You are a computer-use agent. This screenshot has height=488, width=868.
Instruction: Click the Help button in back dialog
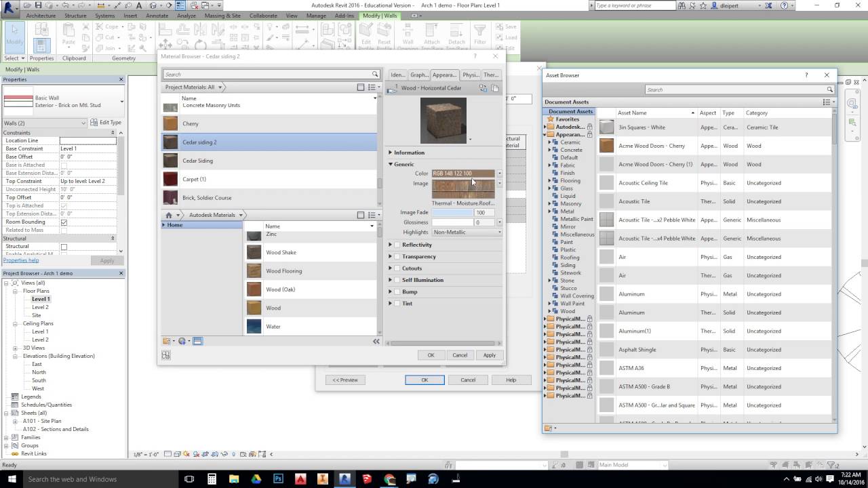coord(511,380)
